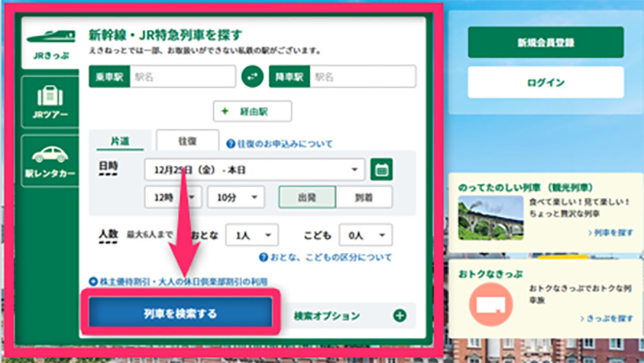Click circle icon beside 株主優待割引 link
Screen dimensions: 644x363
tap(93, 282)
